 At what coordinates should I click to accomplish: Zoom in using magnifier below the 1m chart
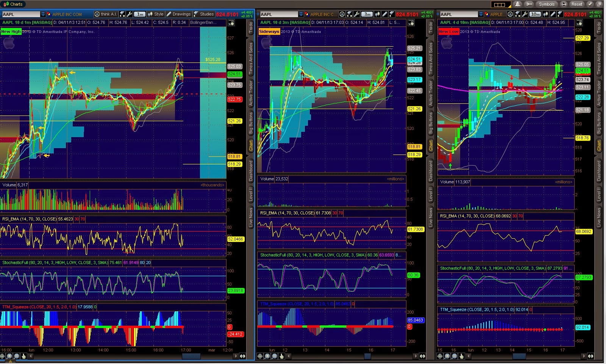pyautogui.click(x=9, y=356)
